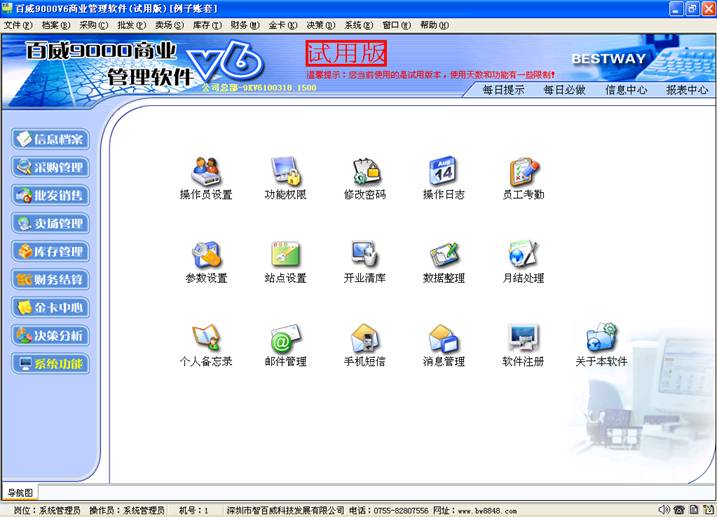Select 金卡中心 sidebar button
717x517 pixels.
point(50,308)
